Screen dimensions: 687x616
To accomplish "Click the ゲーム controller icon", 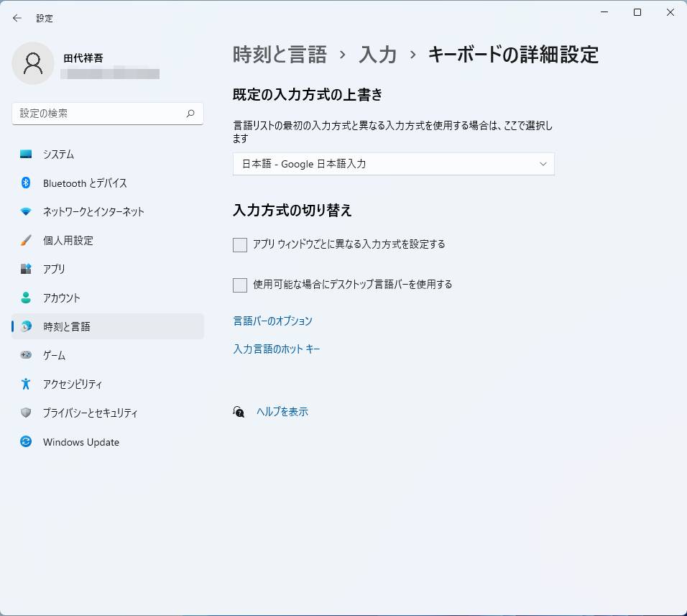I will click(26, 355).
